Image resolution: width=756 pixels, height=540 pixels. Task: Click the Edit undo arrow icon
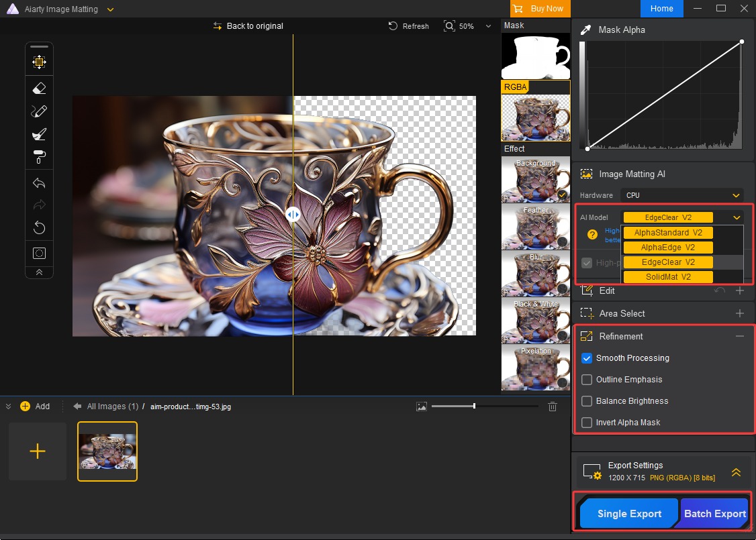pyautogui.click(x=719, y=290)
